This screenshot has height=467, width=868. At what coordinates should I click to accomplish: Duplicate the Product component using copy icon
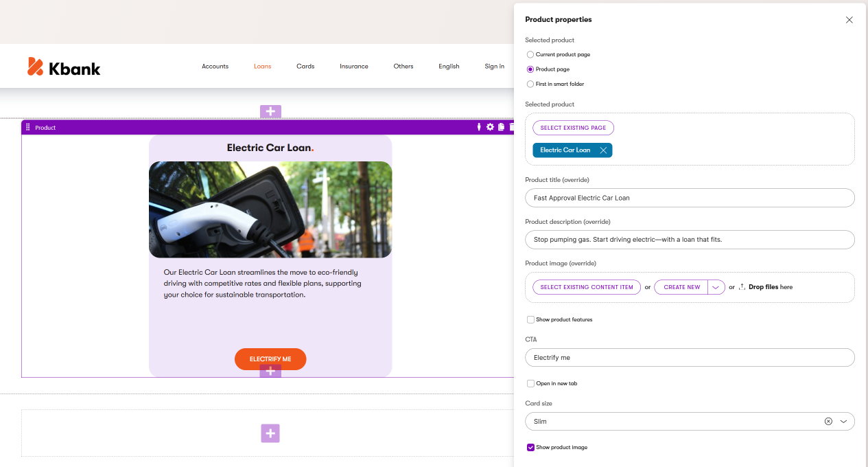pyautogui.click(x=502, y=127)
